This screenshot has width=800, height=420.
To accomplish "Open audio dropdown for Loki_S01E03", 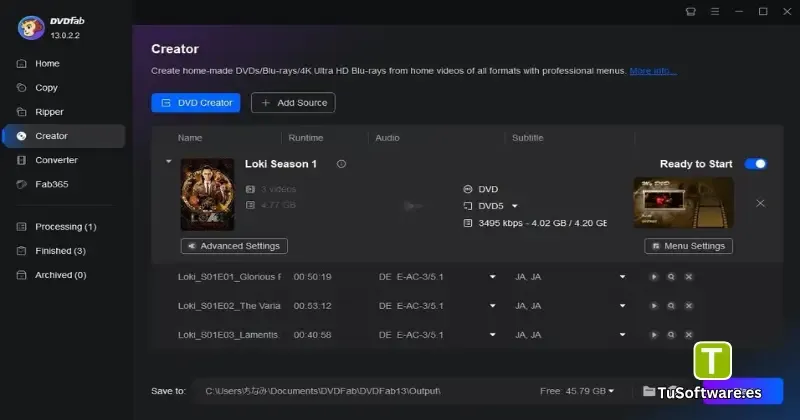I will click(x=492, y=335).
